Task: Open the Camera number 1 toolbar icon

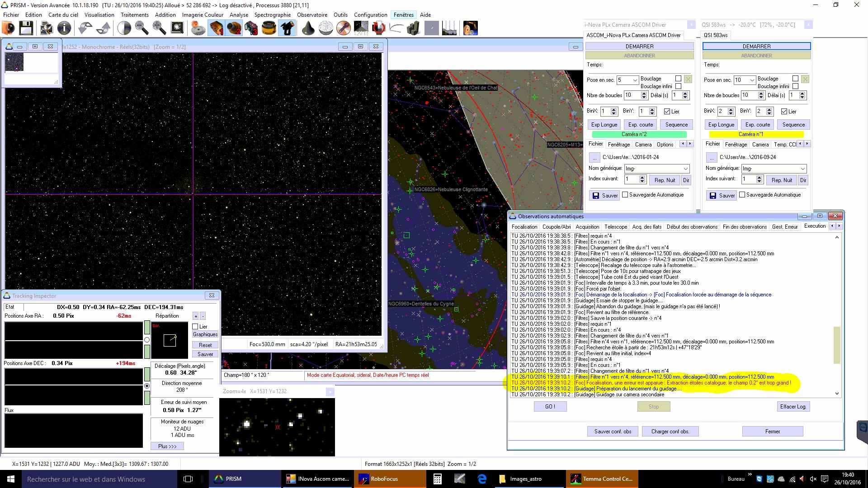Action: [x=217, y=28]
